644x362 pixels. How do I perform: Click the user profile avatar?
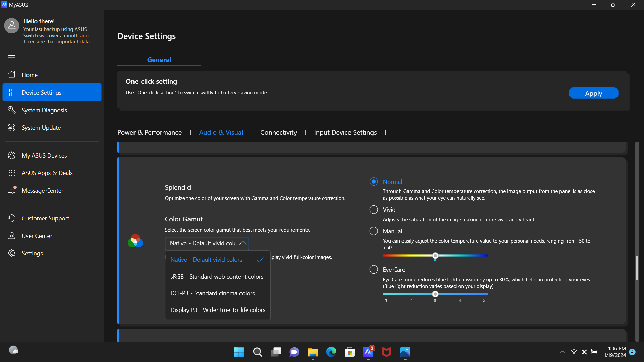(12, 25)
